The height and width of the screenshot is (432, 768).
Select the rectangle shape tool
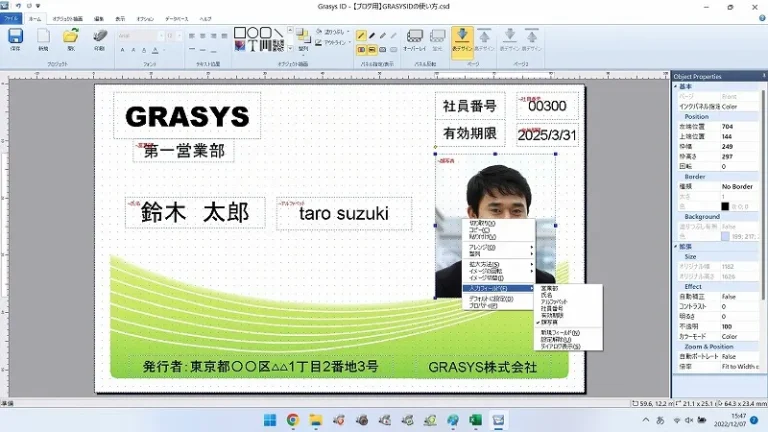pyautogui.click(x=240, y=33)
